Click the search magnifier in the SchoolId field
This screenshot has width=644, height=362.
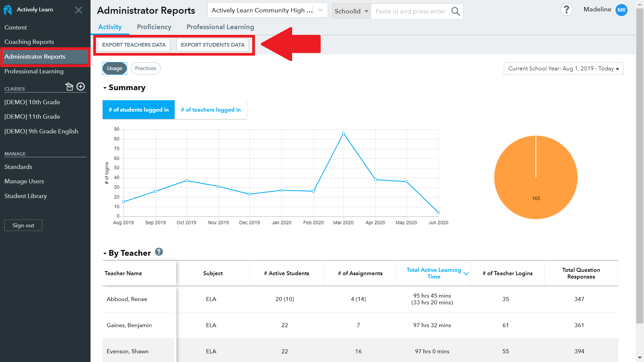[x=455, y=11]
